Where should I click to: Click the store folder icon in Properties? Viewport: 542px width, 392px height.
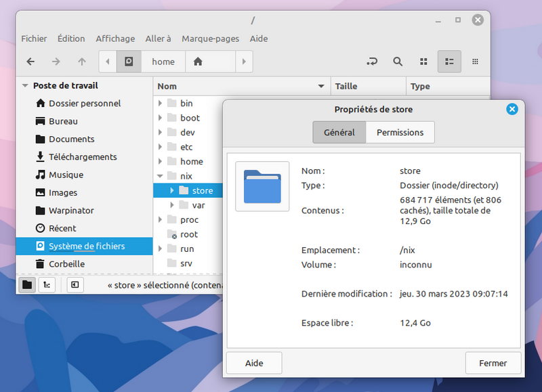(262, 186)
